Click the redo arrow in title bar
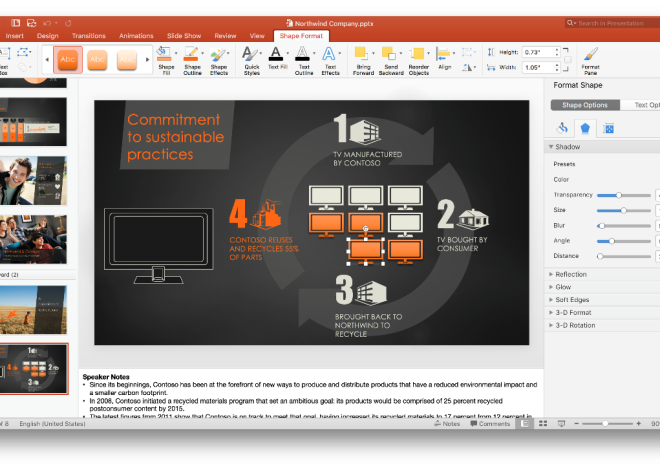 click(68, 23)
